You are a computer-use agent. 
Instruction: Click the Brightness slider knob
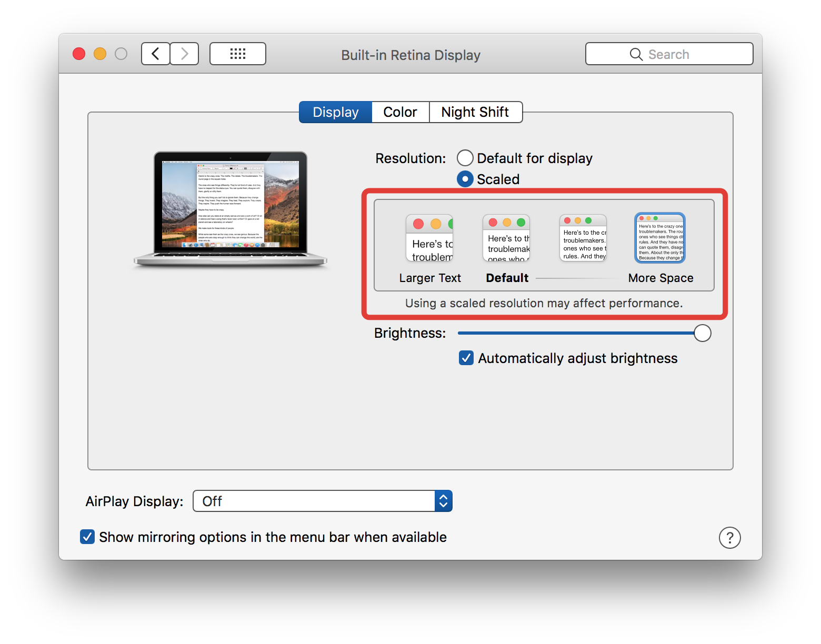click(703, 333)
